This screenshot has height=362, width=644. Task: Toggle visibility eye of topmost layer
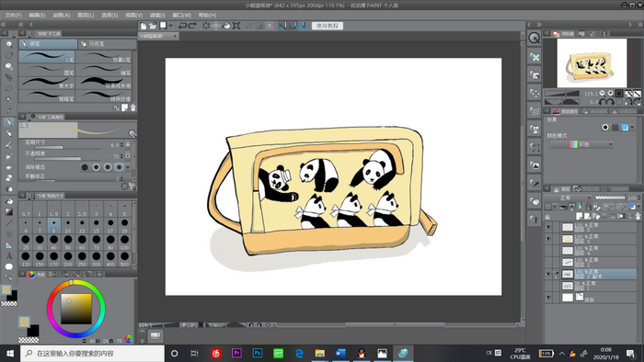click(548, 227)
